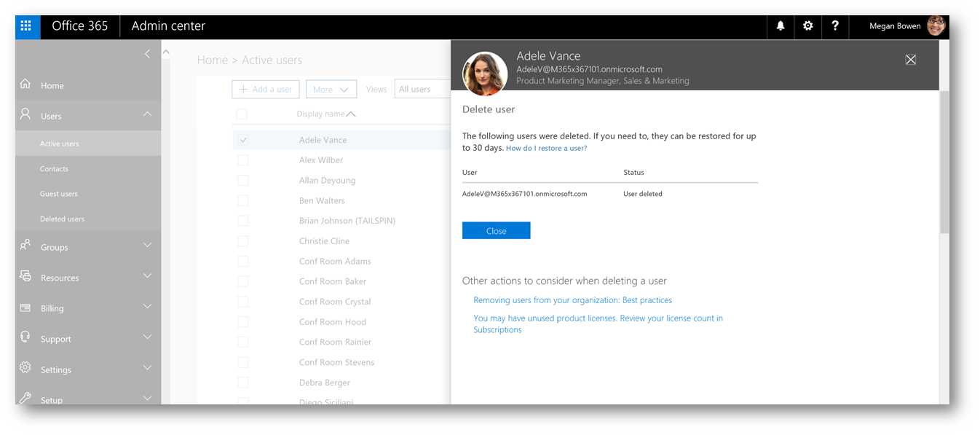Check the Conf Room Baker checkbox
Image resolution: width=980 pixels, height=435 pixels.
coord(243,281)
